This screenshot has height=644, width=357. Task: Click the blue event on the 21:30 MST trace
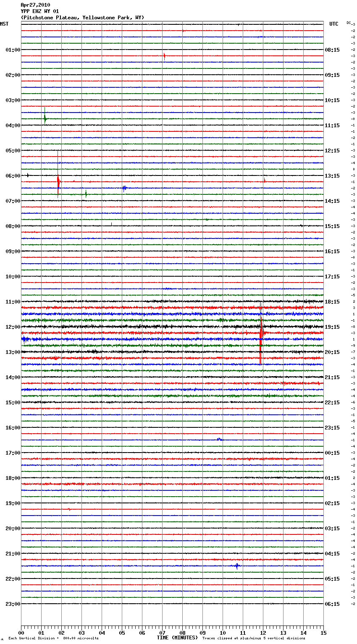point(237,566)
